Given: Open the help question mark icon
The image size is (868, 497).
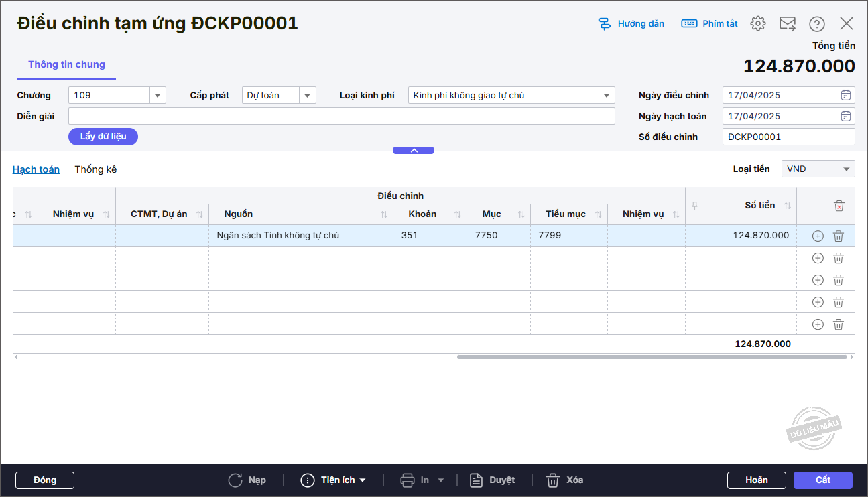Looking at the screenshot, I should click(x=816, y=23).
